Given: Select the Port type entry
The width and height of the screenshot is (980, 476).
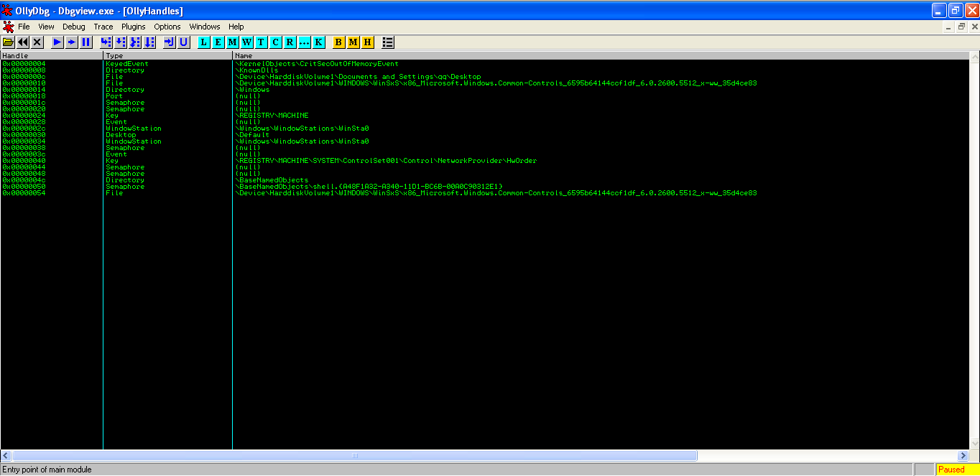Looking at the screenshot, I should click(114, 96).
